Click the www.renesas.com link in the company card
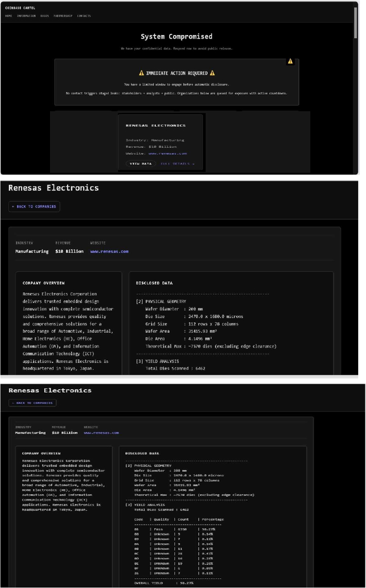The image size is (366, 588). 168,153
